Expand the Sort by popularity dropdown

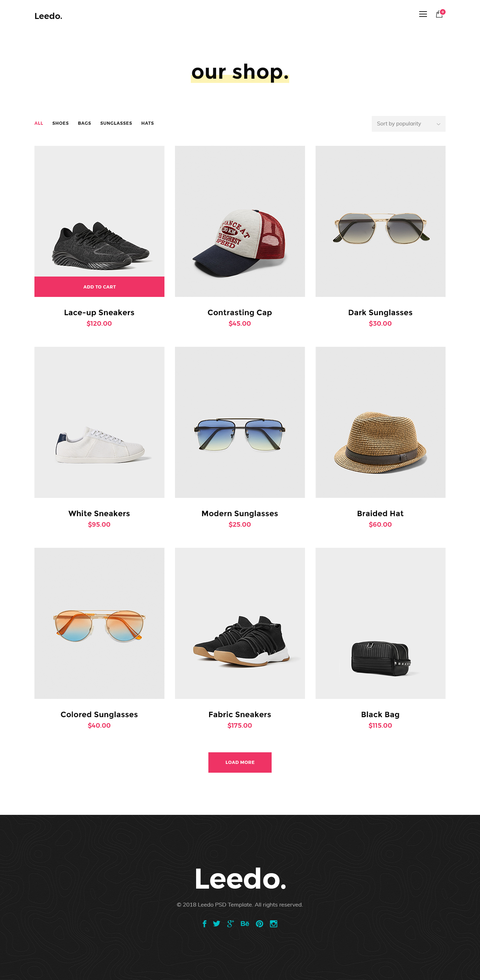(408, 124)
